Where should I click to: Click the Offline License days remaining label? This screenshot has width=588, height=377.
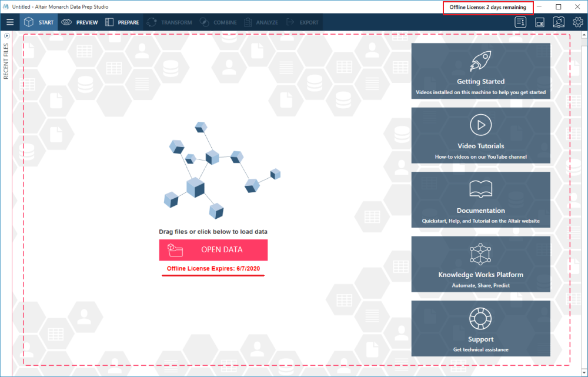pyautogui.click(x=487, y=7)
